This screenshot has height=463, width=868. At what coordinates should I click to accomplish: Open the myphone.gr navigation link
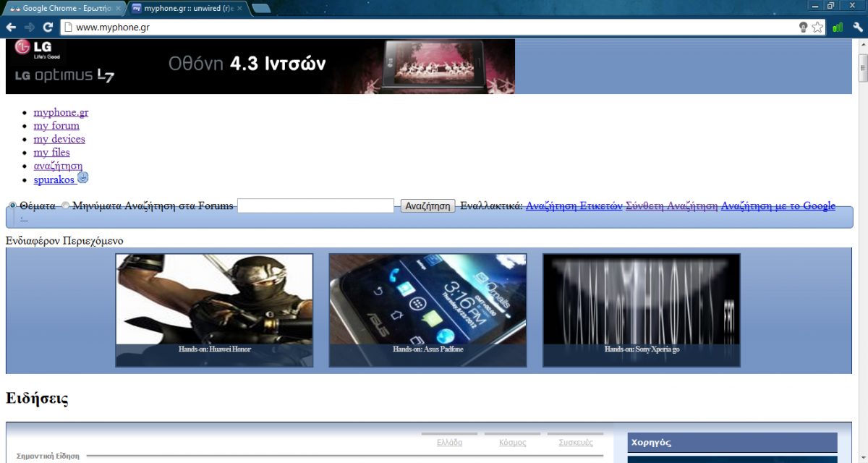[61, 112]
